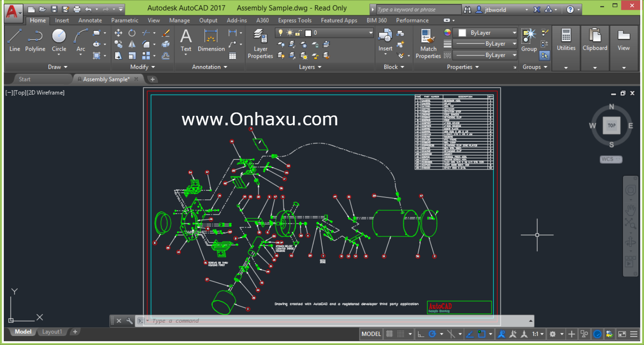Click the layer 0 color swatch

coord(308,33)
